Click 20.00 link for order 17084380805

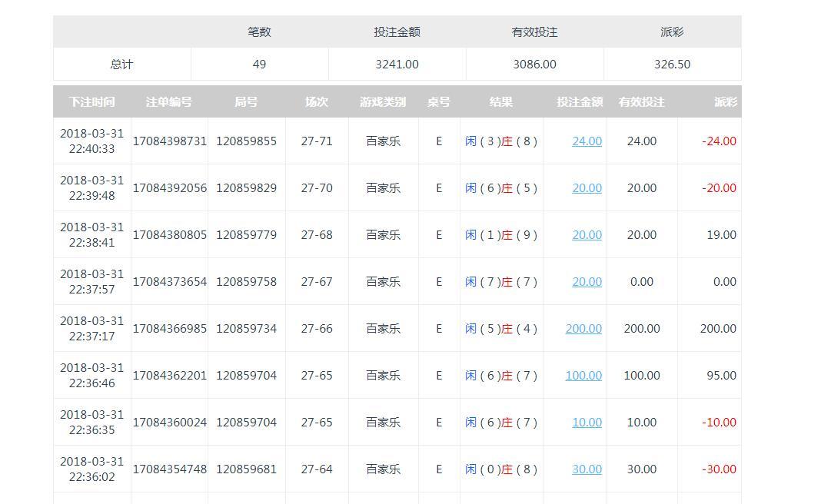(x=587, y=235)
